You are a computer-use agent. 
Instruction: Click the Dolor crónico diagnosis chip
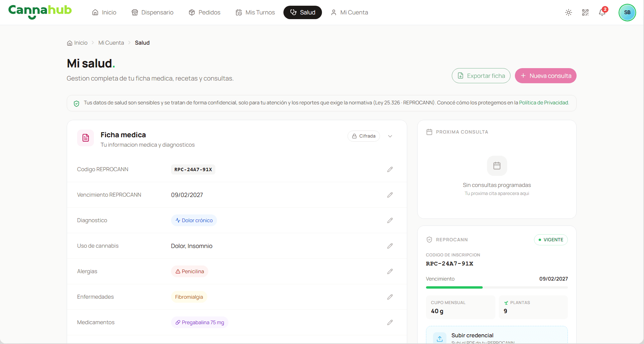(194, 220)
